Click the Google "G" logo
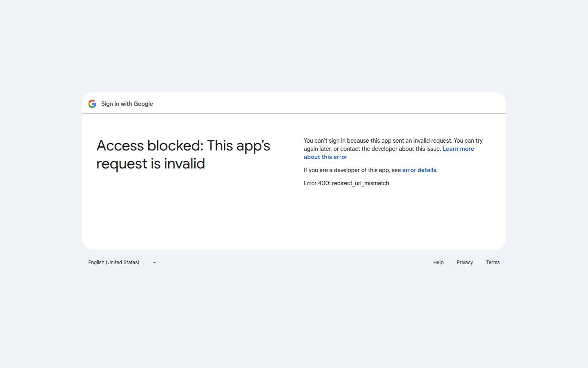 92,104
